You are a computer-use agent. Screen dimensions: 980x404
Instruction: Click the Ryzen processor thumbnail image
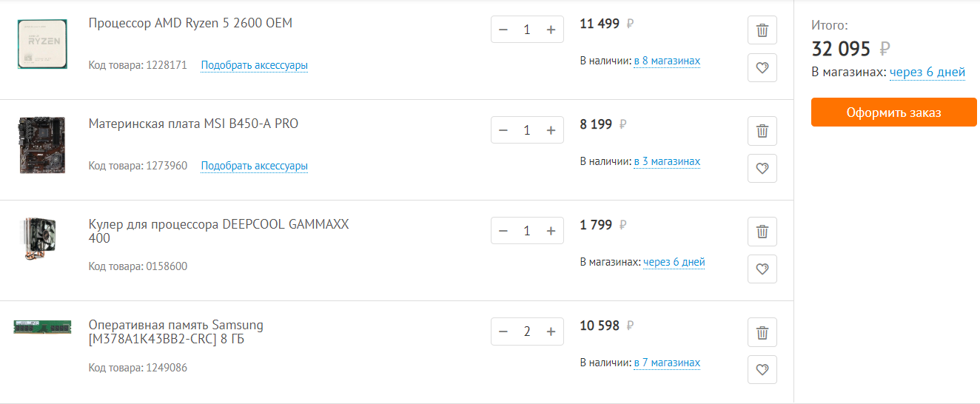tap(42, 44)
